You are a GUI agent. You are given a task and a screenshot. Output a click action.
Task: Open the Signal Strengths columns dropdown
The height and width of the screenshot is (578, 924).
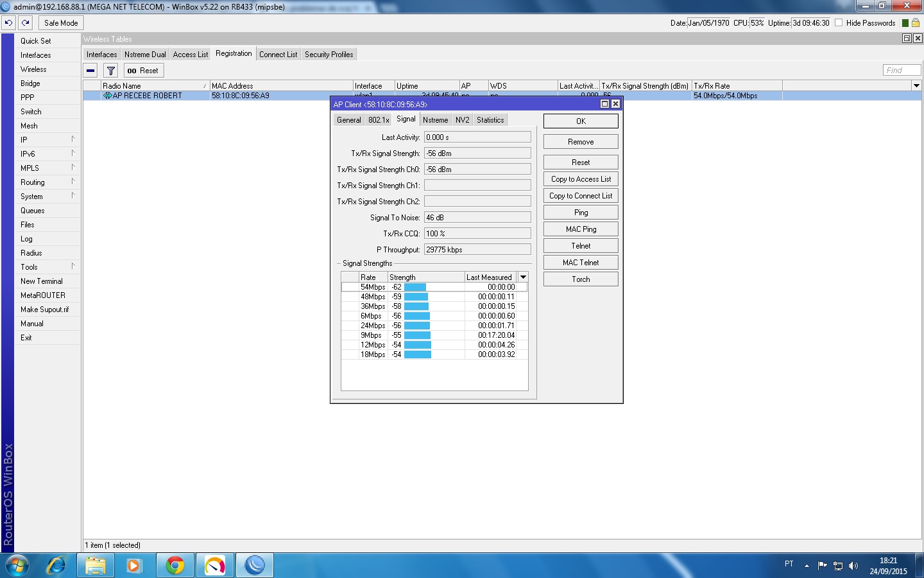(523, 277)
